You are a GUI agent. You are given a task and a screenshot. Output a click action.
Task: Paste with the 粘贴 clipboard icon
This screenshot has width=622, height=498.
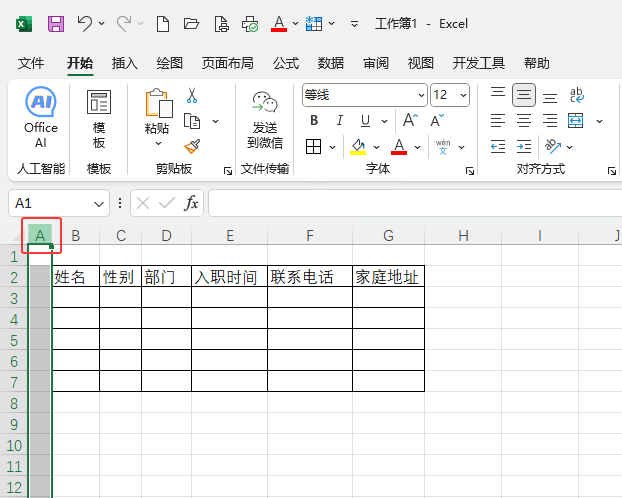(x=159, y=103)
